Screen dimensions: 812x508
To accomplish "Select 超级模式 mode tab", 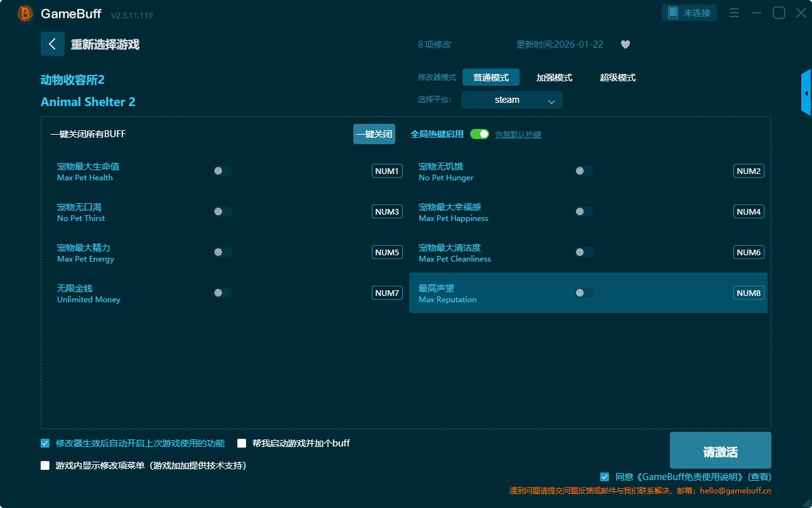I will pyautogui.click(x=617, y=77).
